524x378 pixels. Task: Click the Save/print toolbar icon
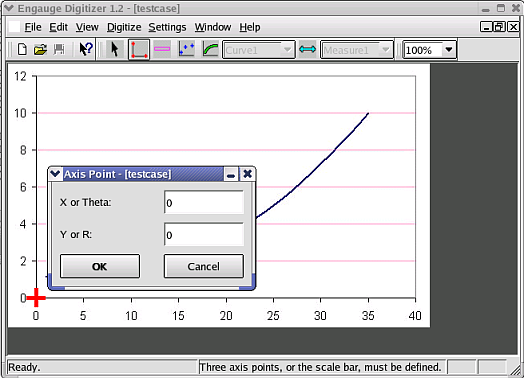[59, 50]
